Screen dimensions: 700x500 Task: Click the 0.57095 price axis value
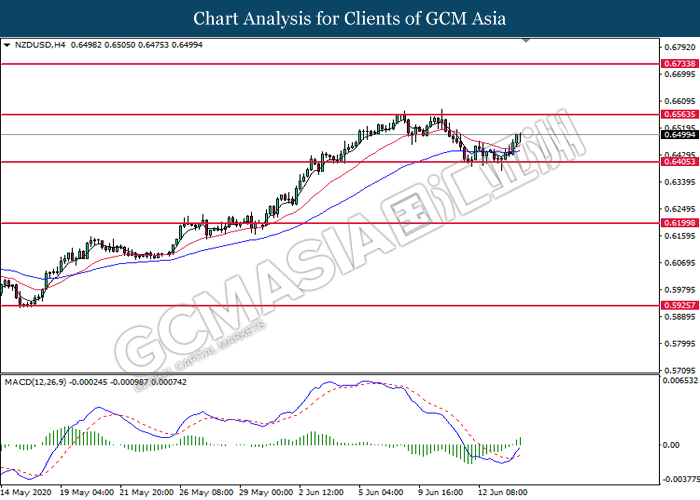coord(679,371)
